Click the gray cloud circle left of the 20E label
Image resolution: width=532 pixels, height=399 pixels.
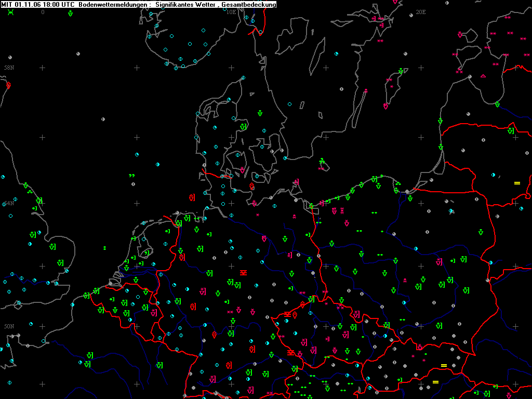point(411,15)
